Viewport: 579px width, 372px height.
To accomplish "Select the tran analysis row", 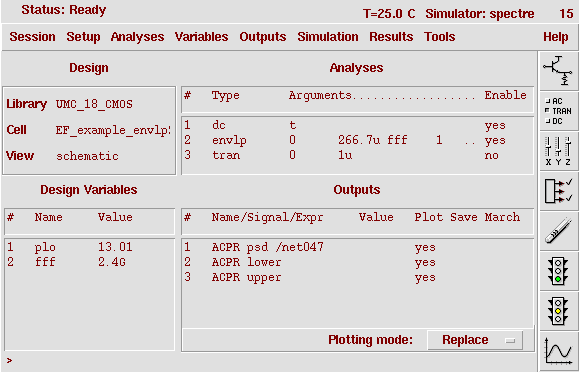I will click(357, 155).
